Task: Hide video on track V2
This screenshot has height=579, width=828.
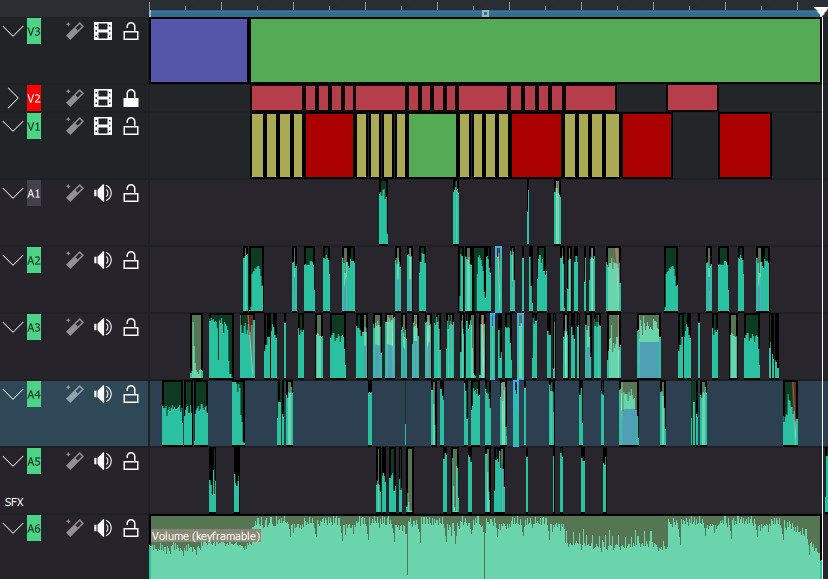Action: pos(103,98)
